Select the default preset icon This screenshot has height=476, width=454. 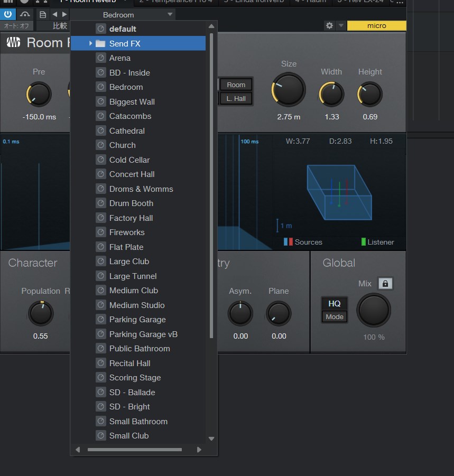click(x=100, y=29)
